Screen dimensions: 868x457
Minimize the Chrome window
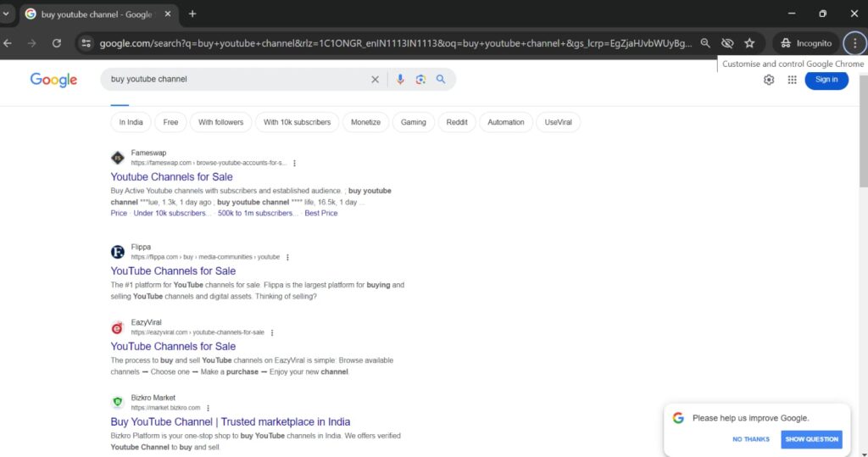792,14
